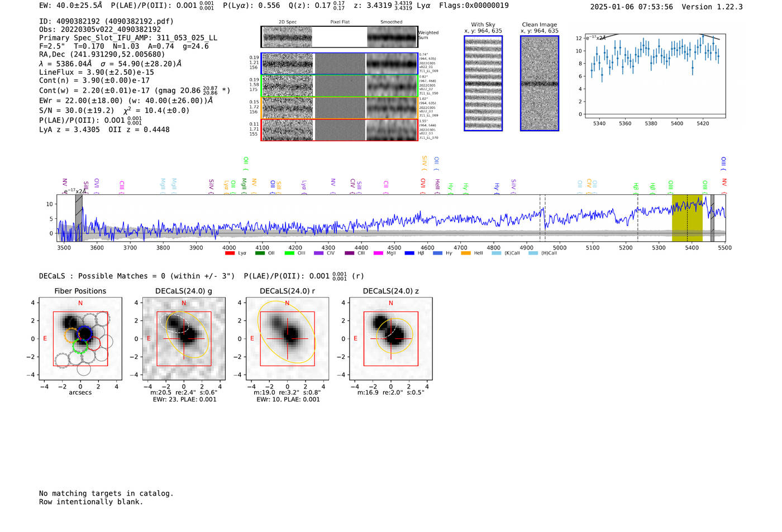Click the yellow highlighted band in spectrum

pos(687,218)
